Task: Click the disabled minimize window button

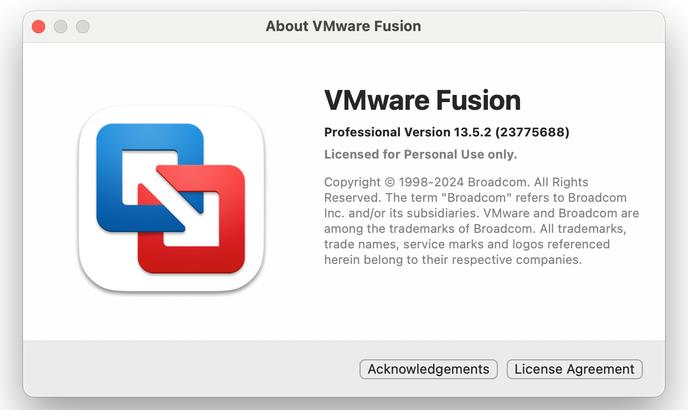Action: click(61, 26)
